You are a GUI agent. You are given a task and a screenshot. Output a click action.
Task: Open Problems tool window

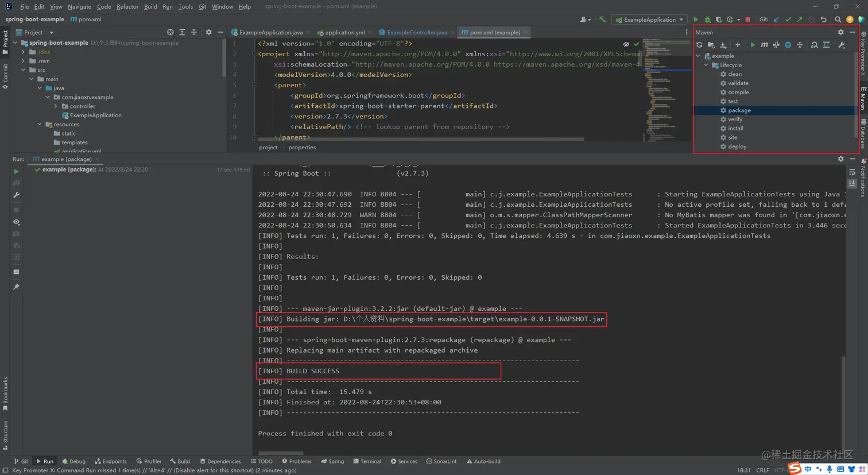click(x=297, y=461)
